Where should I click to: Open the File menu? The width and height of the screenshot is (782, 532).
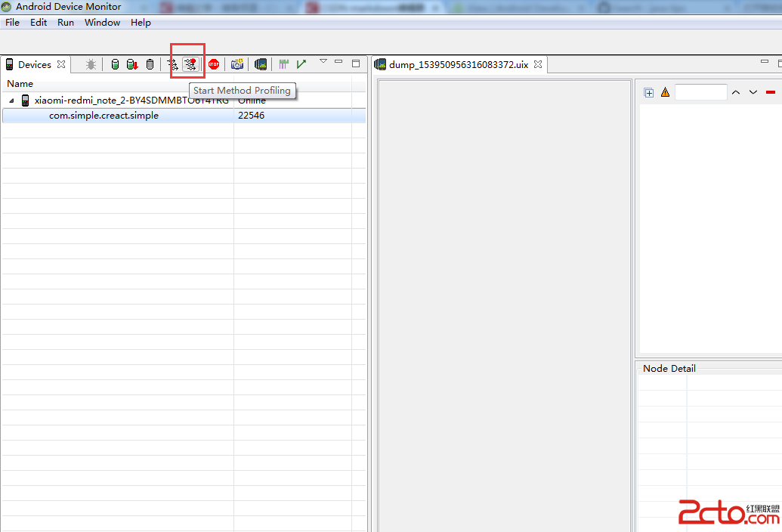click(x=13, y=23)
